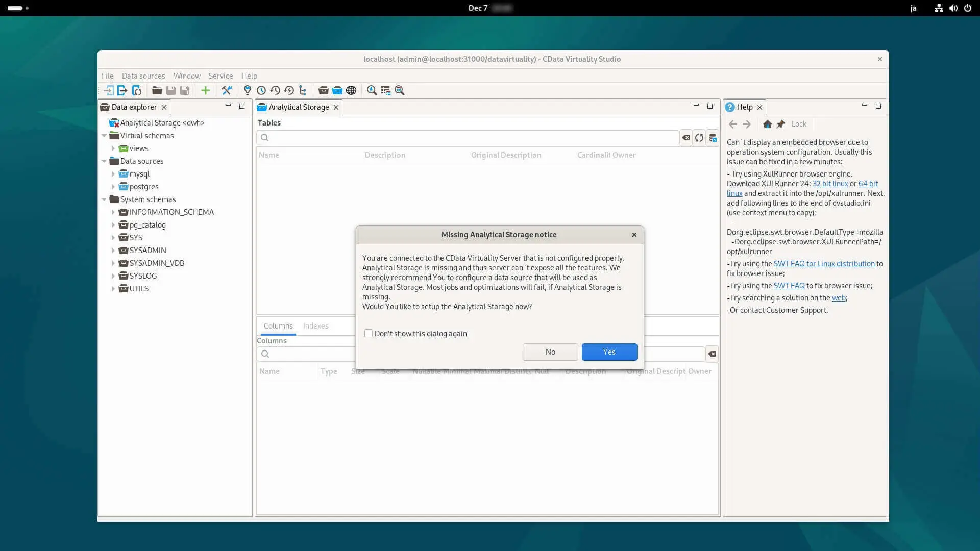
Task: Open the hammer and wrench tools icon
Action: tap(226, 90)
